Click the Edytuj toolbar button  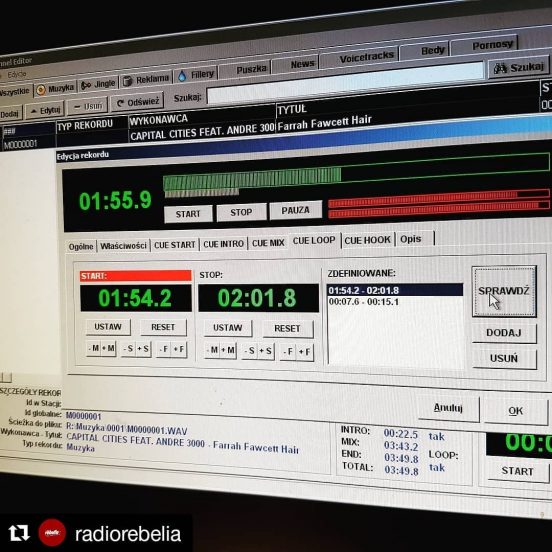click(x=45, y=111)
